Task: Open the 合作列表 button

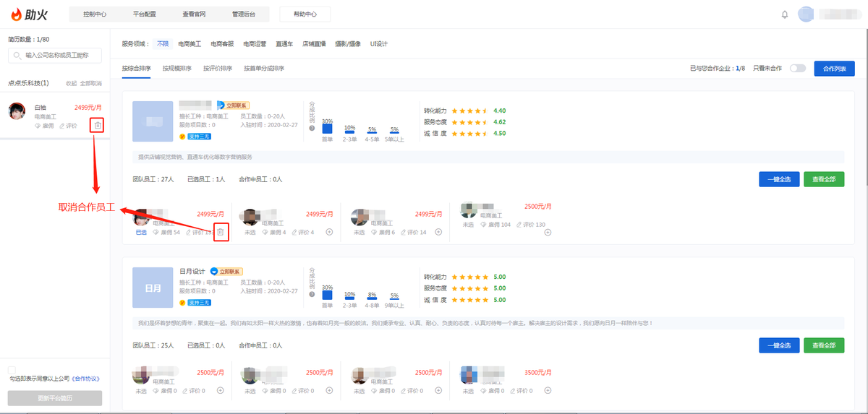Action: [835, 69]
